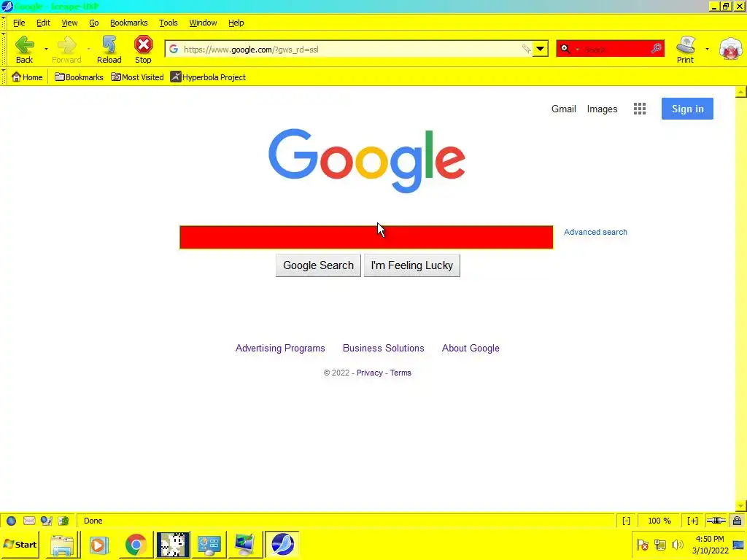747x560 pixels.
Task: Open the Gmail link
Action: pyautogui.click(x=564, y=109)
